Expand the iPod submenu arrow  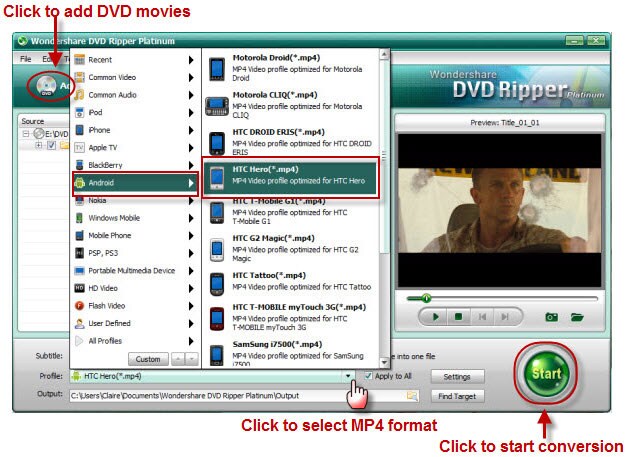[191, 112]
